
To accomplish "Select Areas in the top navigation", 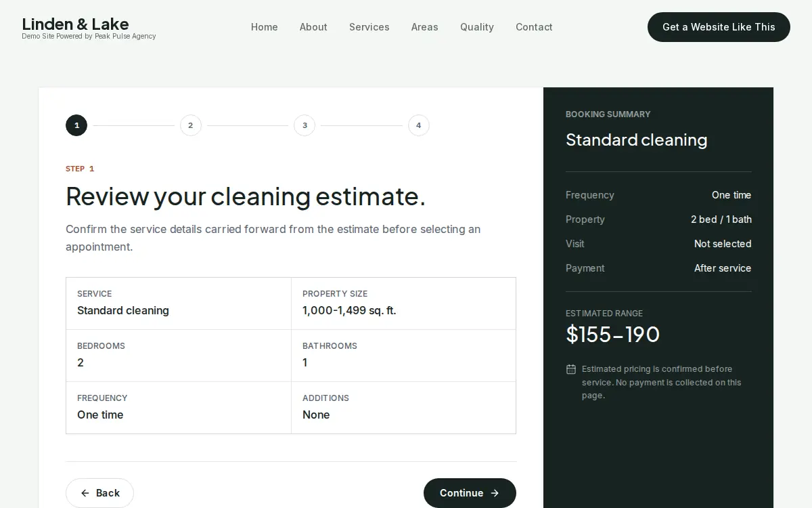I will [425, 27].
